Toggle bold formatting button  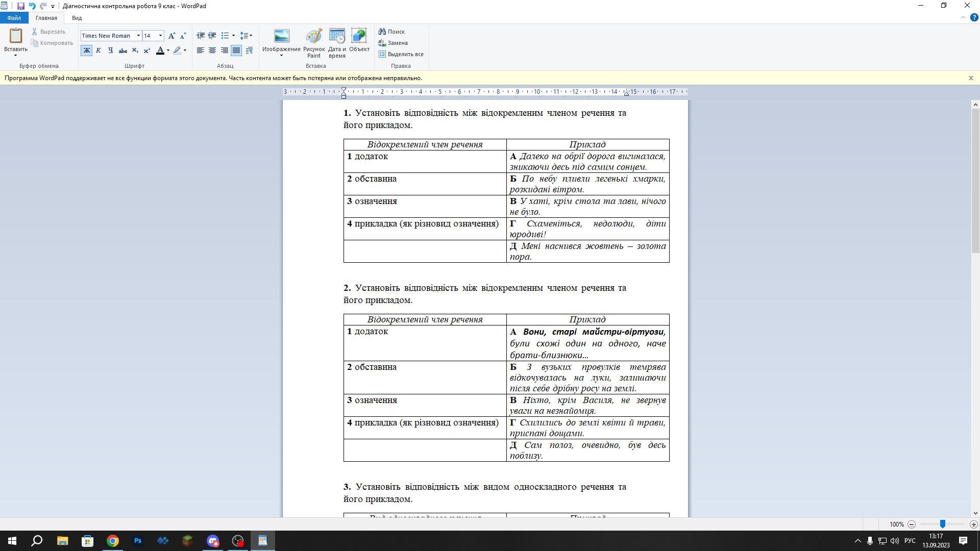tap(86, 51)
